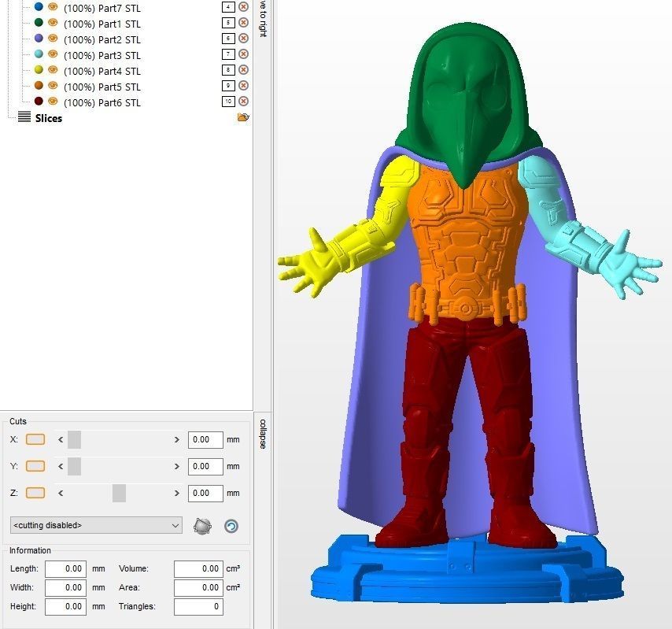Click the dark red color ball of Part6
This screenshot has height=629, width=672.
(x=39, y=102)
